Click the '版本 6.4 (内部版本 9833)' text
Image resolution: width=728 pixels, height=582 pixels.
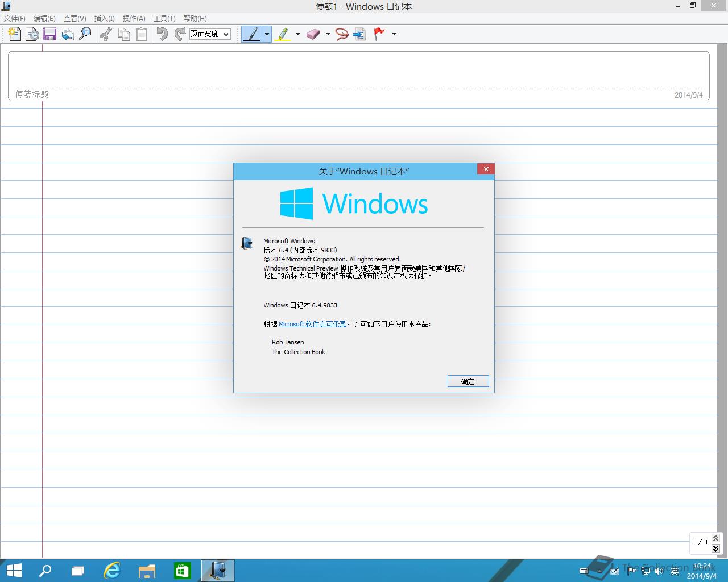[300, 250]
